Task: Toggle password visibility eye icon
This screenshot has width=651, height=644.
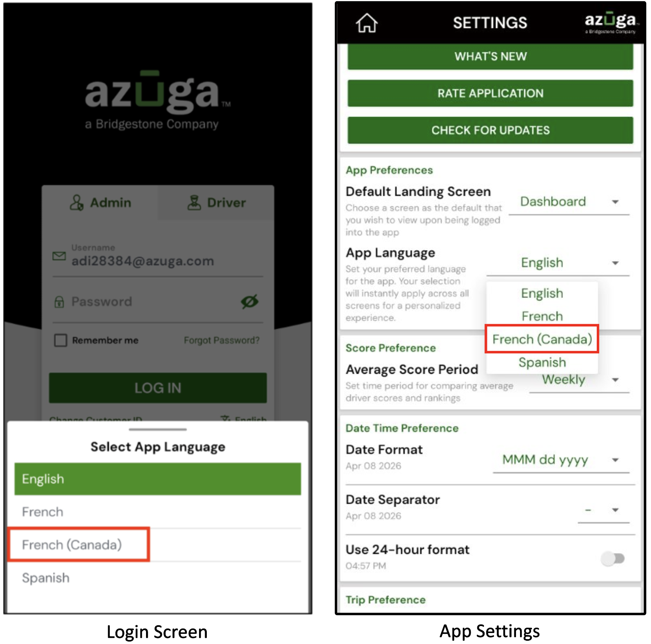Action: click(x=250, y=302)
